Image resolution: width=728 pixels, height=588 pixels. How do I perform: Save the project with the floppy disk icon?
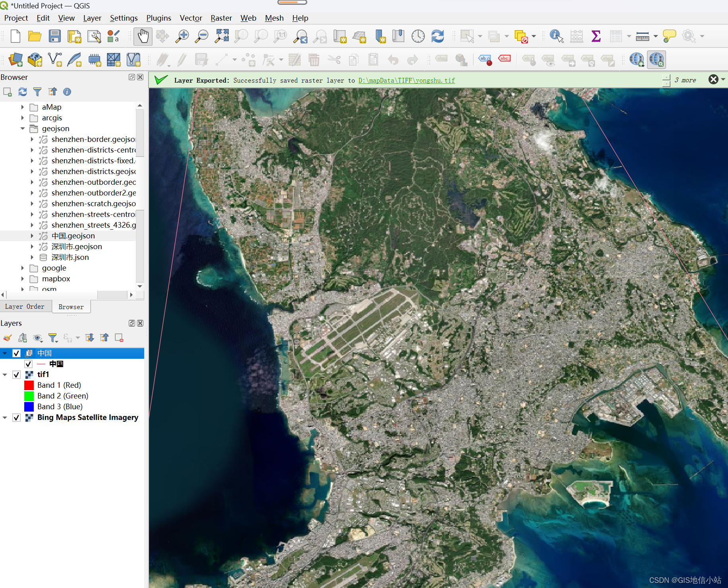click(x=54, y=37)
